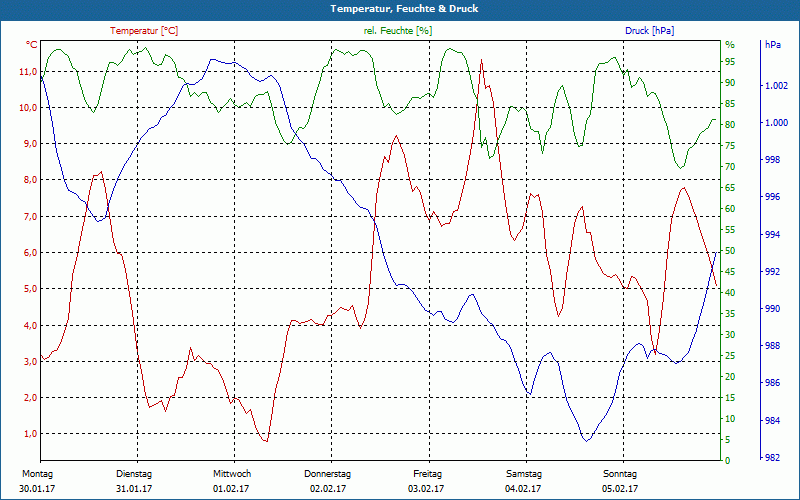The image size is (800, 500).
Task: Click the date '30.01.17'
Action: (37, 489)
